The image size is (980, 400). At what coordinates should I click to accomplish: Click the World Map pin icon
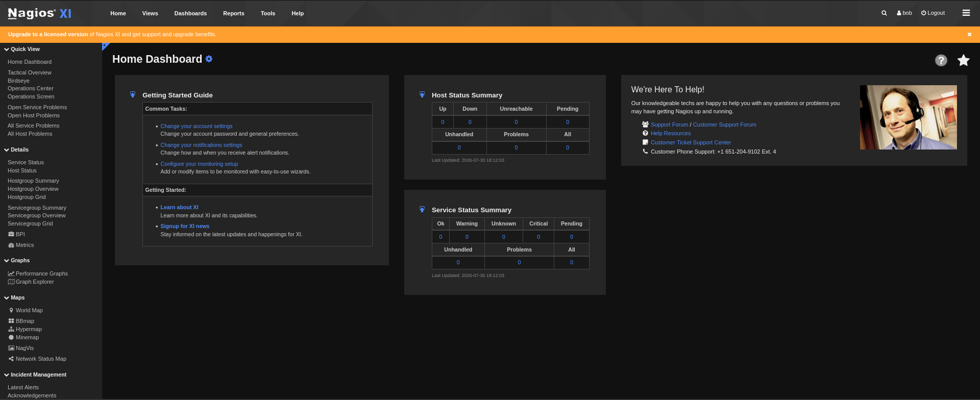tap(11, 311)
